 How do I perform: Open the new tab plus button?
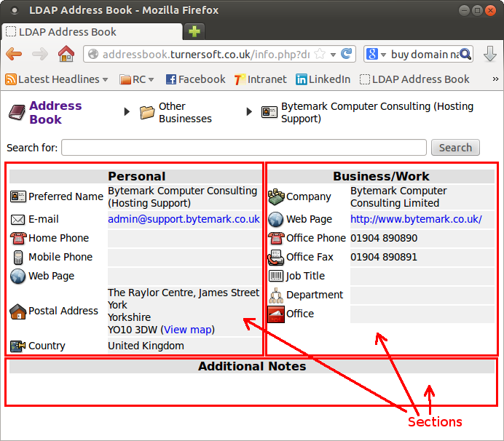(194, 31)
